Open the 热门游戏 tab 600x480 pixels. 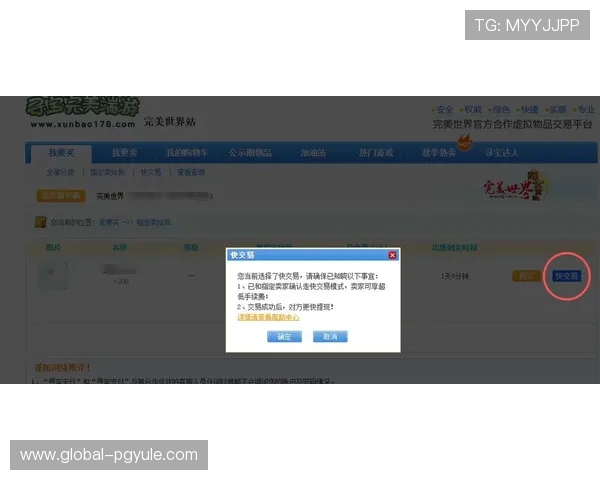(376, 153)
